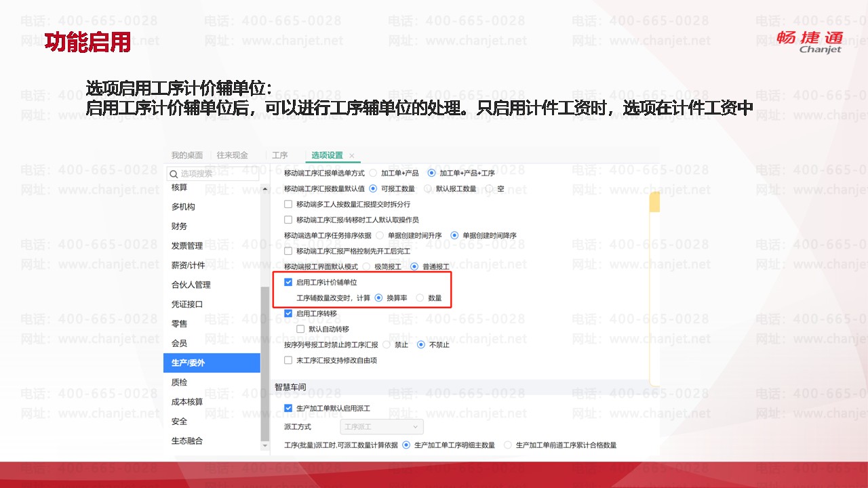Select 多机构 in the options sidebar

pyautogui.click(x=183, y=207)
